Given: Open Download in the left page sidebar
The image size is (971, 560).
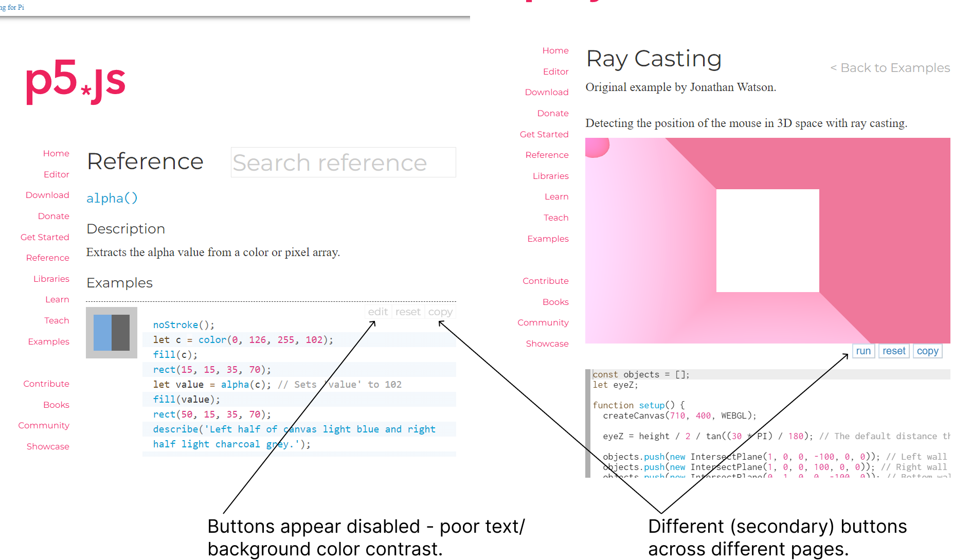Looking at the screenshot, I should coord(47,195).
